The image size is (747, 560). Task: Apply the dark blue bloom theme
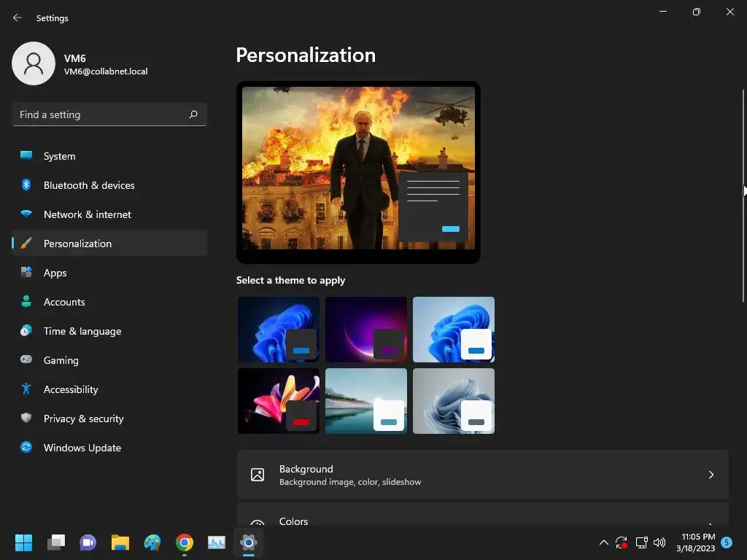278,330
